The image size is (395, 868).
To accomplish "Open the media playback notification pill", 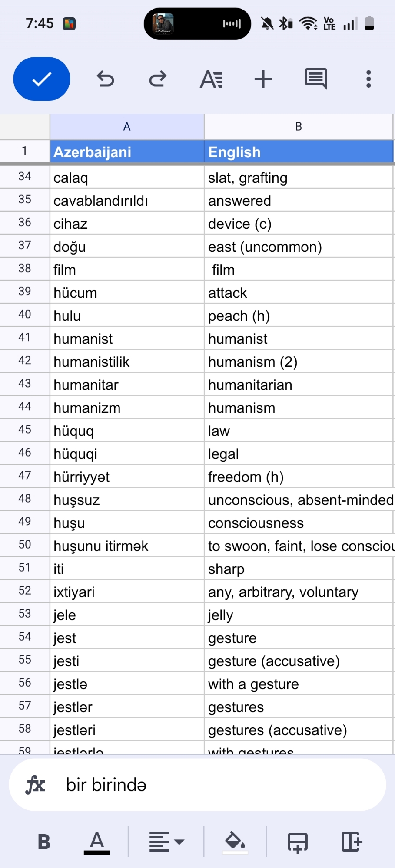I will pos(197,24).
